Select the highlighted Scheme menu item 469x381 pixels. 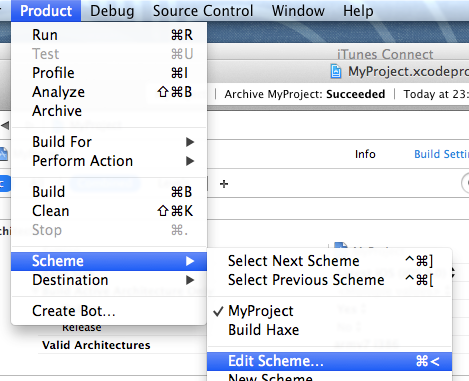(x=109, y=261)
